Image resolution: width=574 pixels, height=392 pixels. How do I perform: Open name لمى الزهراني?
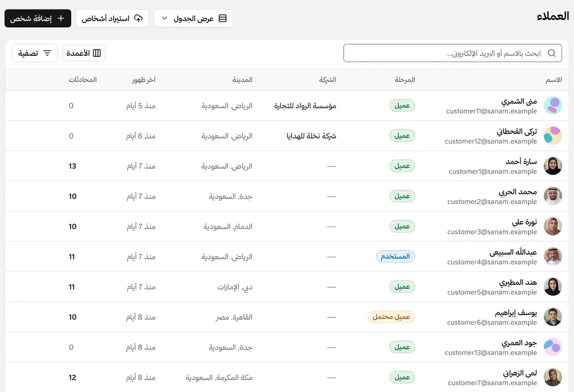pos(520,373)
